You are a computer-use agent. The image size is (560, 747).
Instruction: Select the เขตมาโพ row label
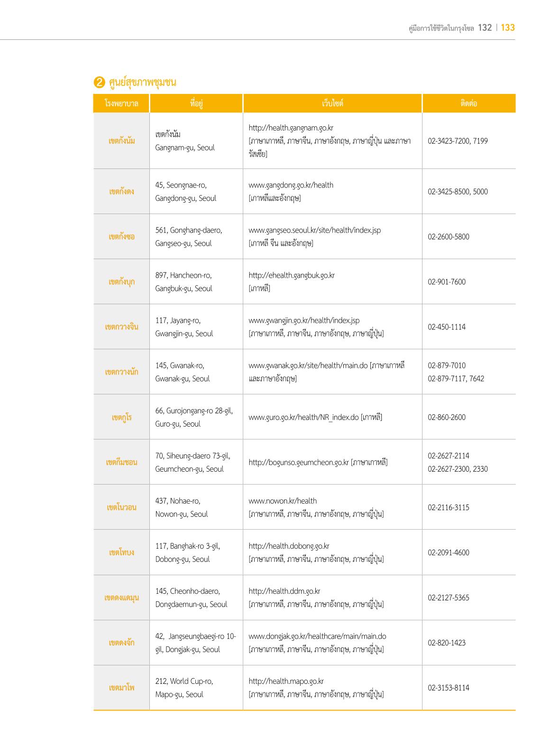(121, 688)
